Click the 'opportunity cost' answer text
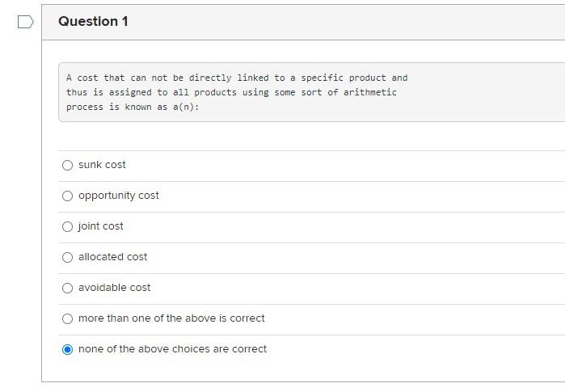 pos(119,196)
